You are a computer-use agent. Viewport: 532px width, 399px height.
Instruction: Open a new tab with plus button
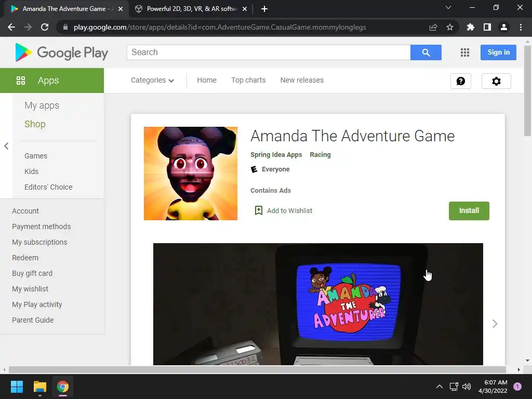tap(264, 9)
